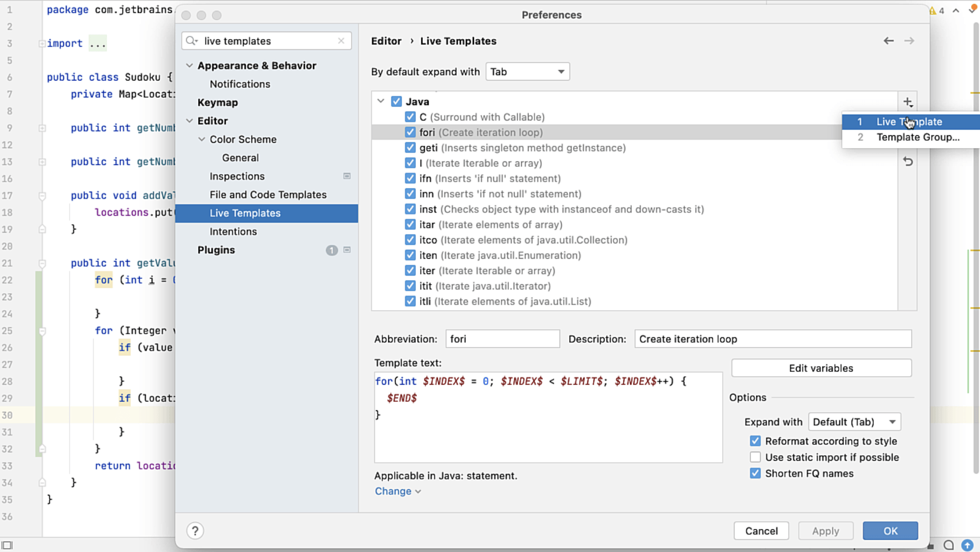Viewport: 980px width, 552px height.
Task: Click the options icon next to Inspections
Action: [x=347, y=176]
